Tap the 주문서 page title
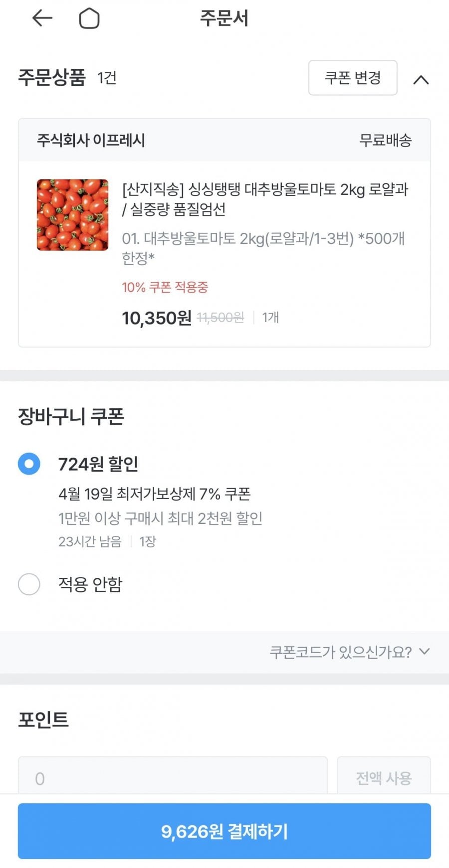Image resolution: width=449 pixels, height=868 pixels. [224, 18]
